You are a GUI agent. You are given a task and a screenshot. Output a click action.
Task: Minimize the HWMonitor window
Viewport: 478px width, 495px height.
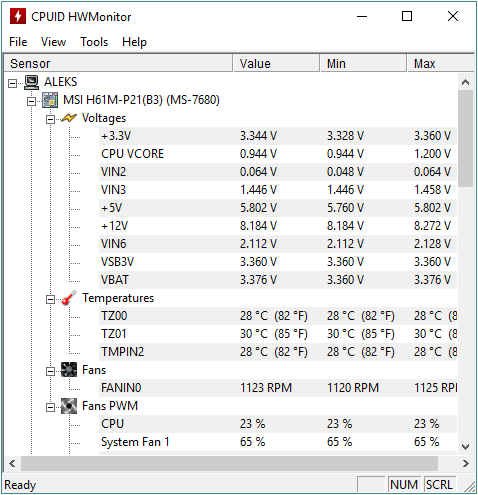click(x=362, y=16)
